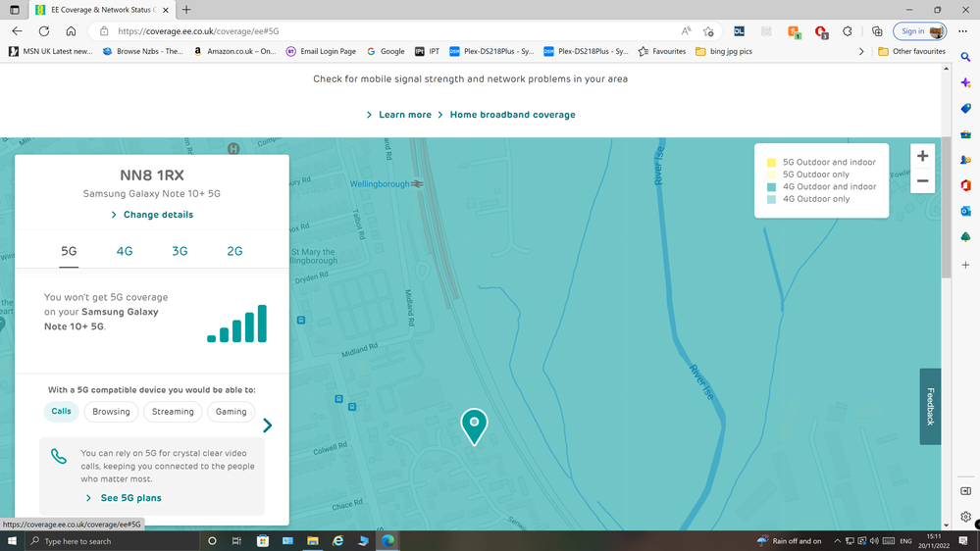
Task: Show hidden system tray icons
Action: (x=837, y=541)
